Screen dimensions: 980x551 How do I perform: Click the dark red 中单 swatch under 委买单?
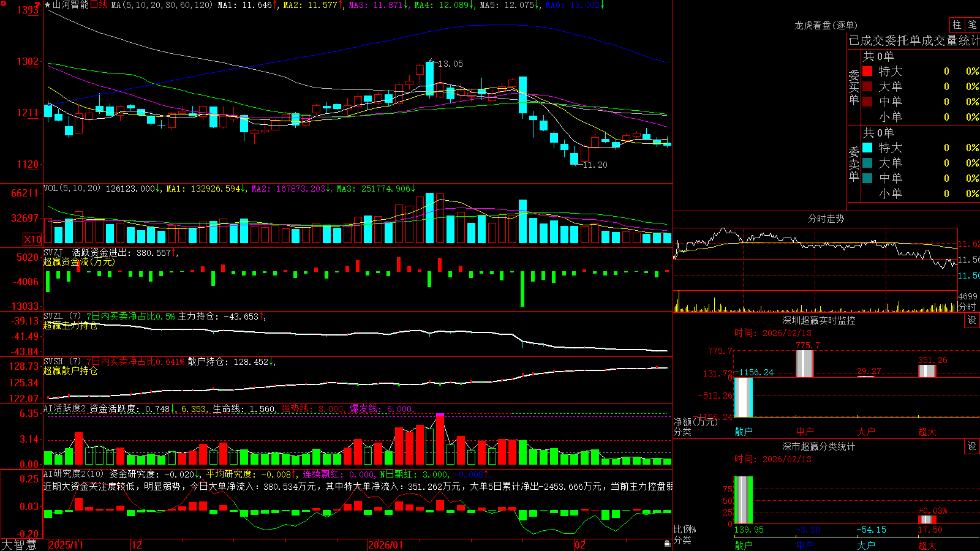[x=867, y=102]
